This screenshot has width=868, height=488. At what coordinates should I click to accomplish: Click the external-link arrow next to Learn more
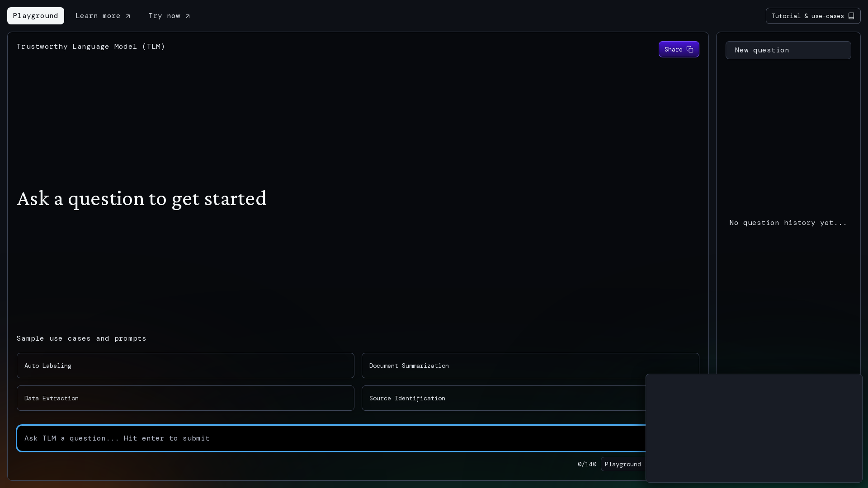click(x=128, y=16)
